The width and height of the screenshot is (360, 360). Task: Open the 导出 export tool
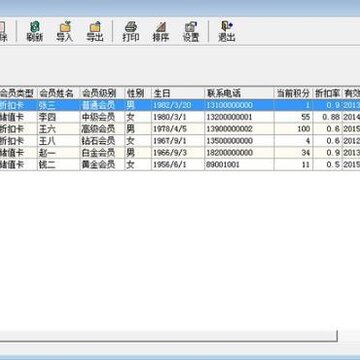[95, 32]
